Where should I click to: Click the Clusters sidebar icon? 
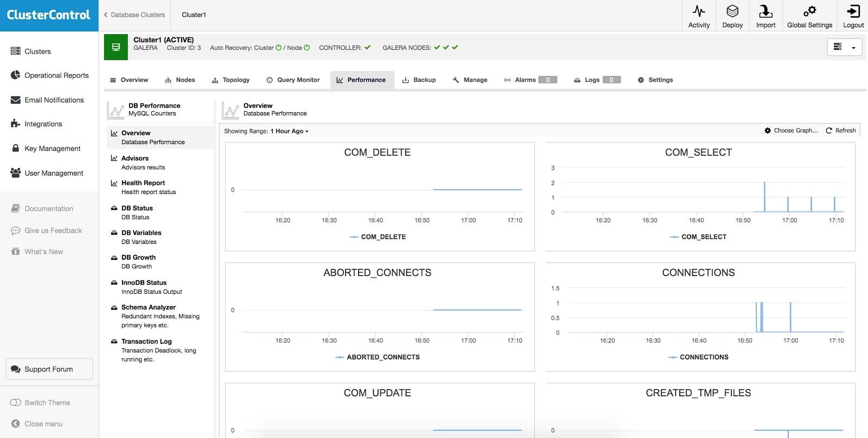15,51
